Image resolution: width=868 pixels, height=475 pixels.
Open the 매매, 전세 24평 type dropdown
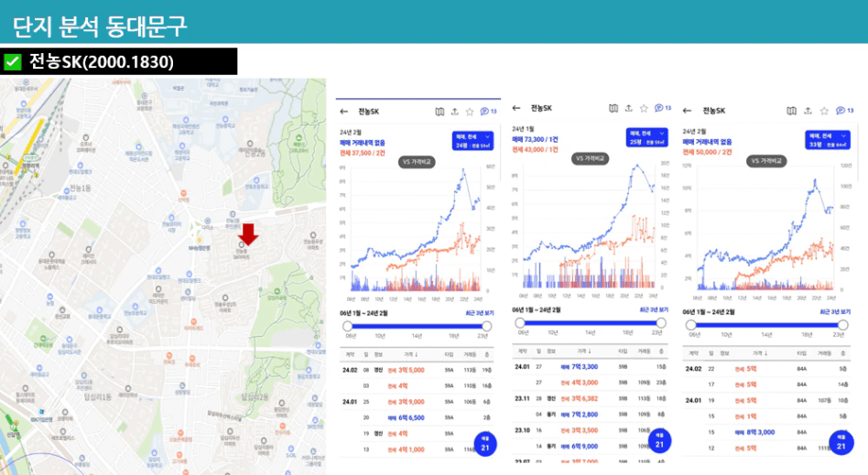click(472, 141)
